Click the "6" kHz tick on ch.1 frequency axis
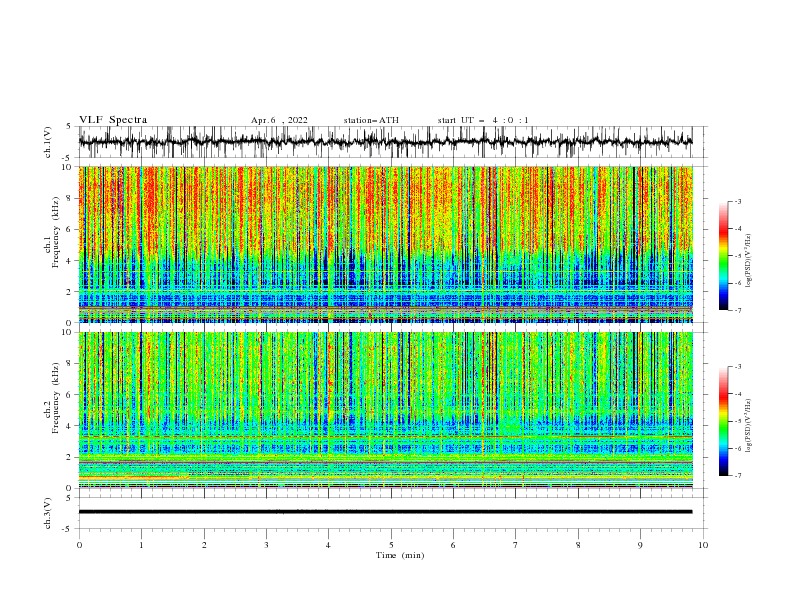792x612 pixels. coord(69,229)
